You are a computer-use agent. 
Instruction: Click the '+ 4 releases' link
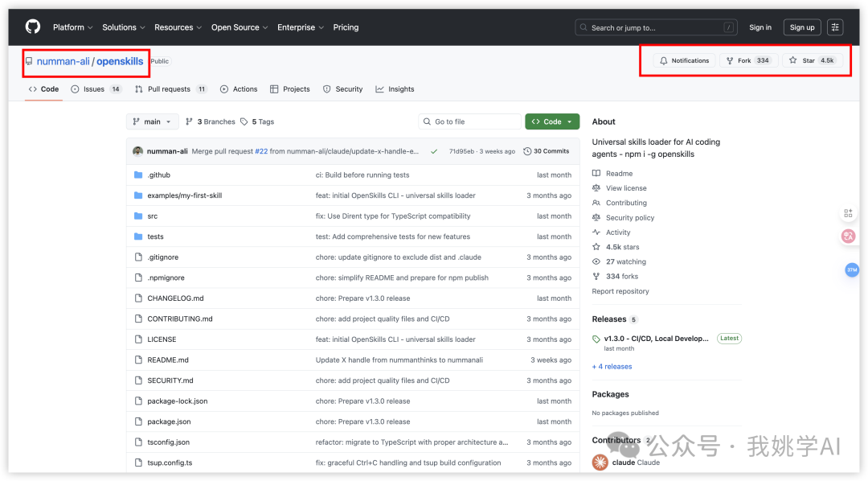612,367
